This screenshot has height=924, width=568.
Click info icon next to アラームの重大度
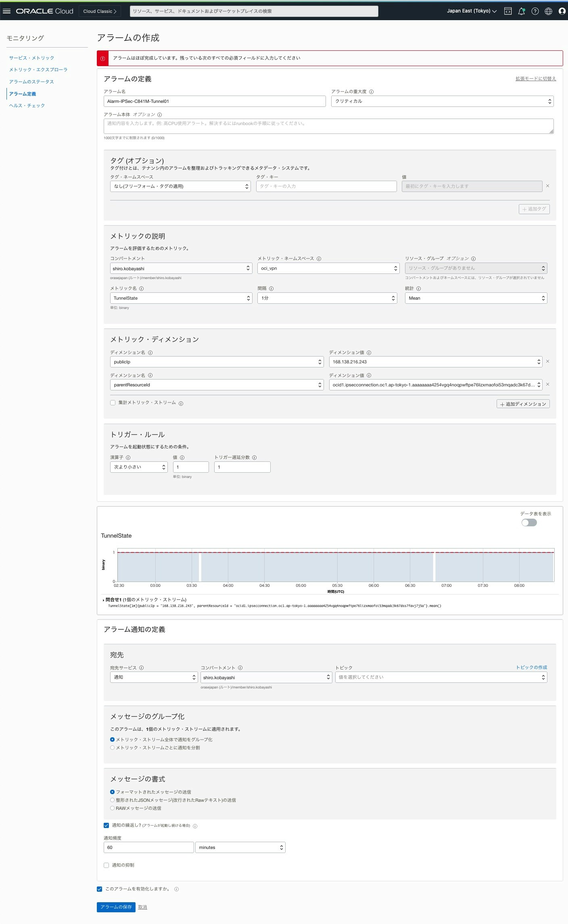click(371, 92)
